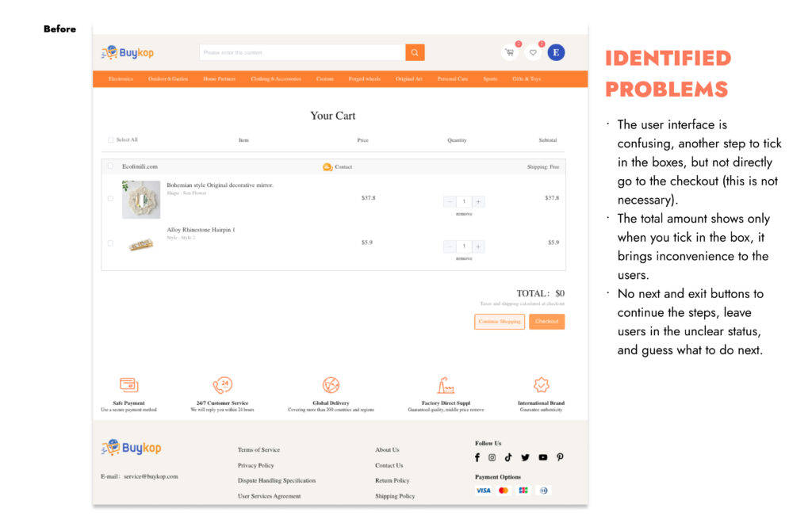Open the user avatar E
Image resolution: width=812 pixels, height=527 pixels.
pos(556,52)
